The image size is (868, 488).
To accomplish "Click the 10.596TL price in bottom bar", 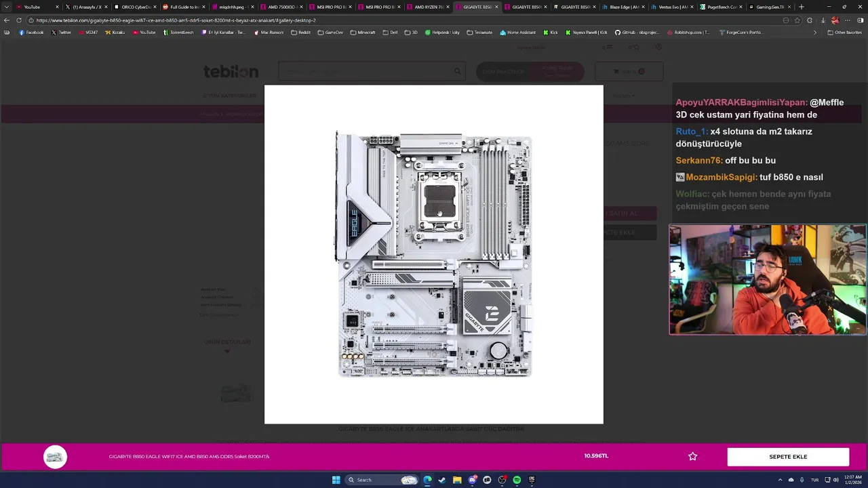I will pyautogui.click(x=596, y=456).
